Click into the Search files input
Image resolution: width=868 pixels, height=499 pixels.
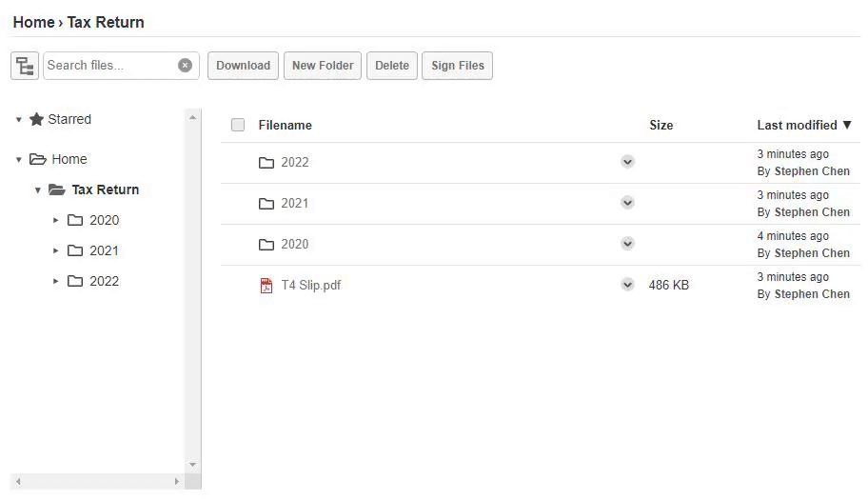[x=109, y=66]
